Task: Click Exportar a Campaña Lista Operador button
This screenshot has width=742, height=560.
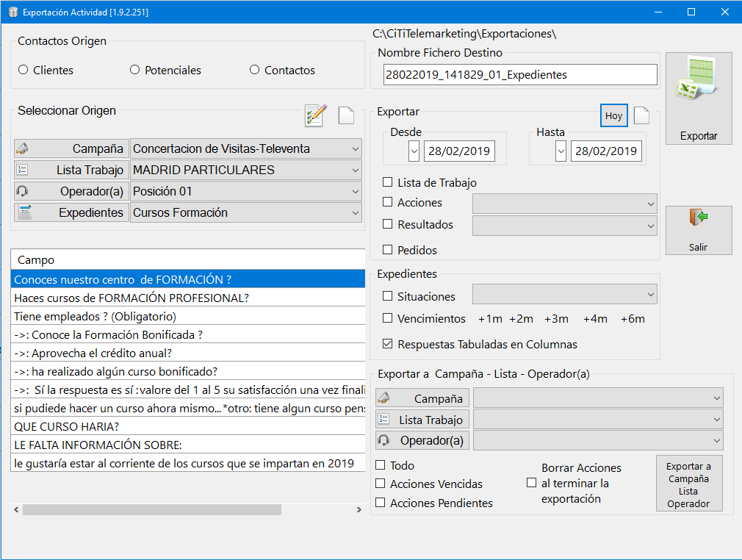Action: click(689, 484)
